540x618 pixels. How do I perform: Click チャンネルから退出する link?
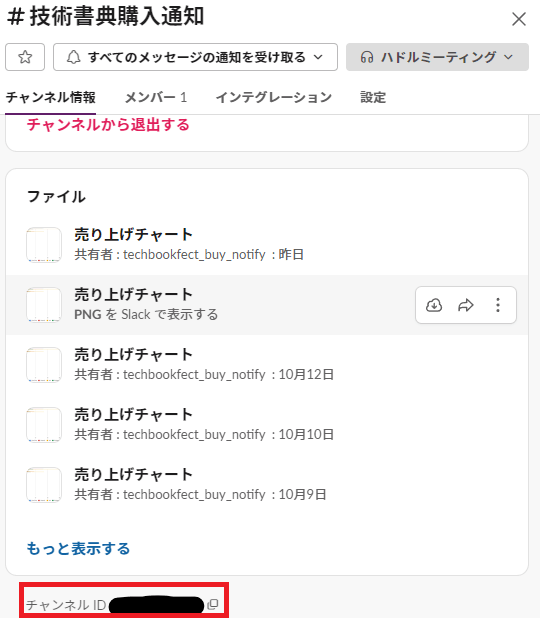click(108, 125)
